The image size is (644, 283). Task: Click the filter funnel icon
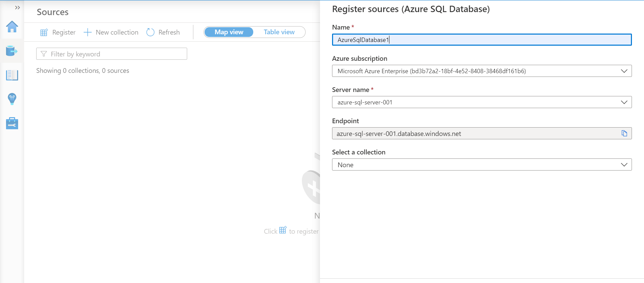[x=44, y=54]
